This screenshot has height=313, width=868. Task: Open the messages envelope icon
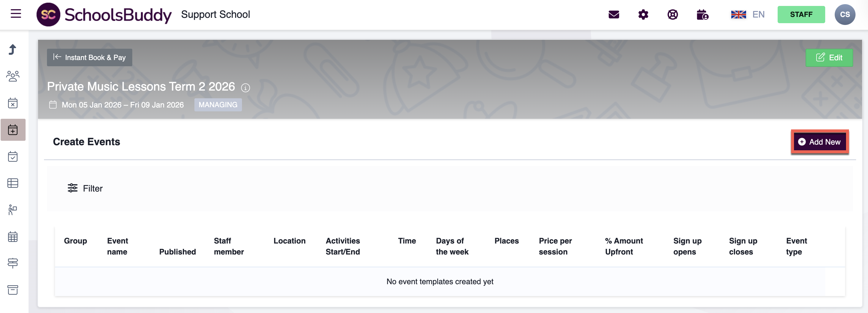click(x=614, y=15)
